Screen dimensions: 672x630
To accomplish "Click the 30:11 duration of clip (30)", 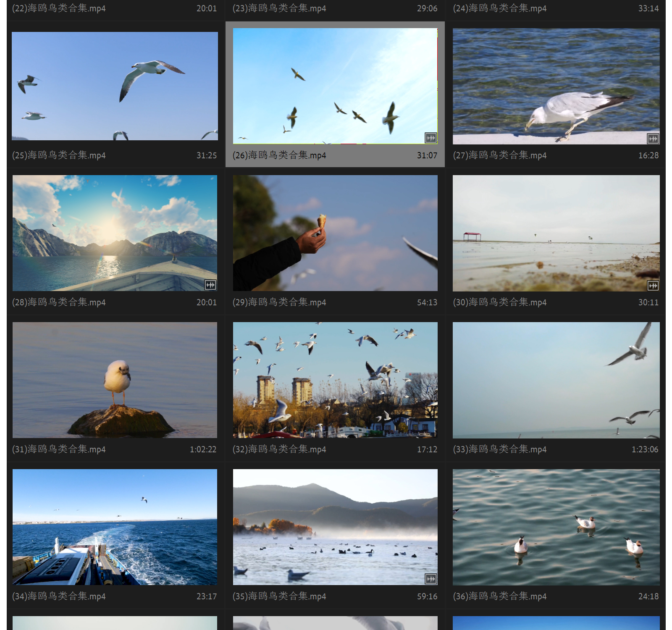I will (648, 302).
